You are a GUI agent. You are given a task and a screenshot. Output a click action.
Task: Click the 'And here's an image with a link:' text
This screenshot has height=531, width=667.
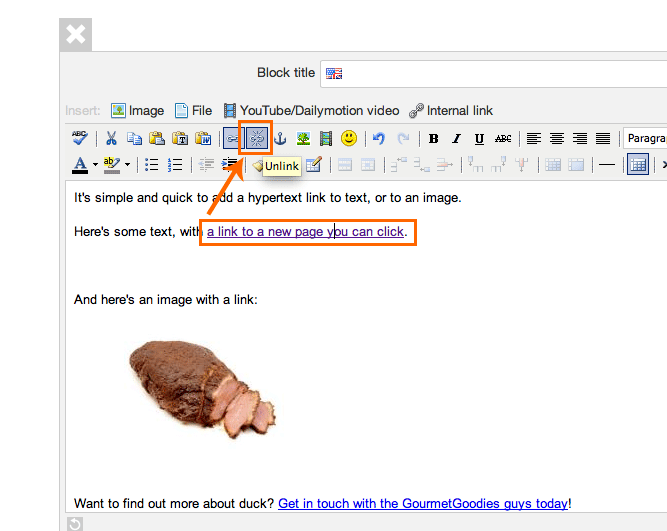point(165,300)
